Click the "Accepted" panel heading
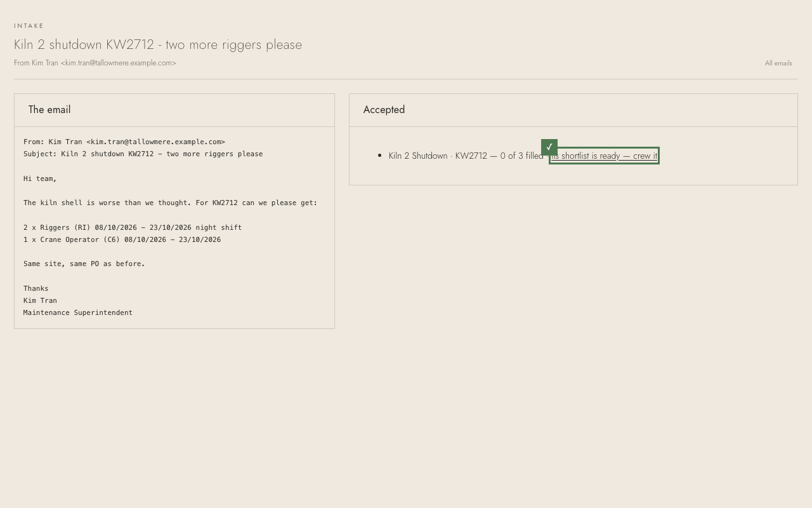This screenshot has height=508, width=812. (x=384, y=110)
